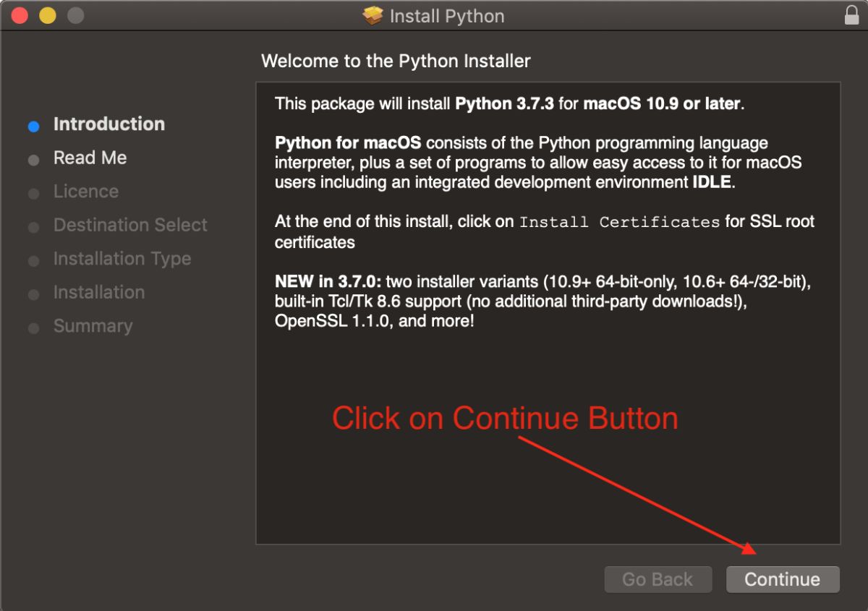
Task: Click the blue bullet next to Introduction
Action: pos(33,127)
